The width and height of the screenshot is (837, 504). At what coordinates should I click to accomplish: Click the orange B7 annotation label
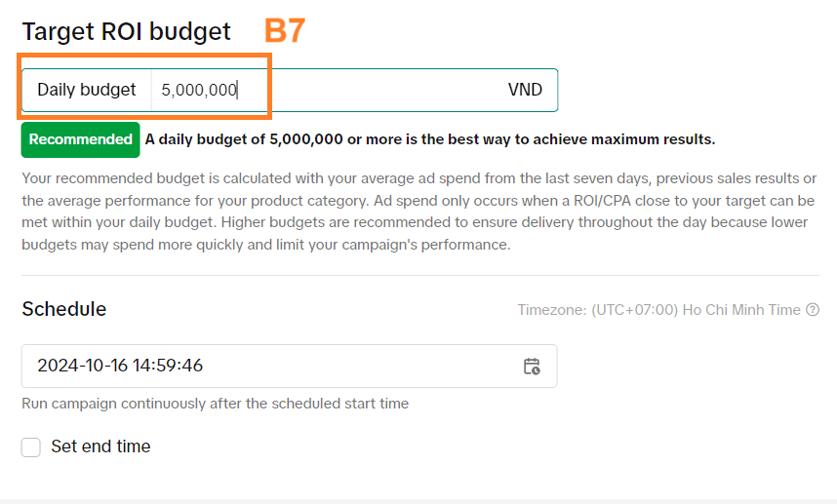285,31
